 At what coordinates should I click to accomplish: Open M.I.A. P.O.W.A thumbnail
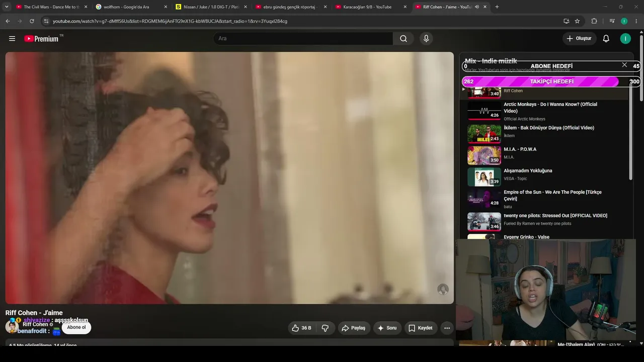[x=484, y=155]
